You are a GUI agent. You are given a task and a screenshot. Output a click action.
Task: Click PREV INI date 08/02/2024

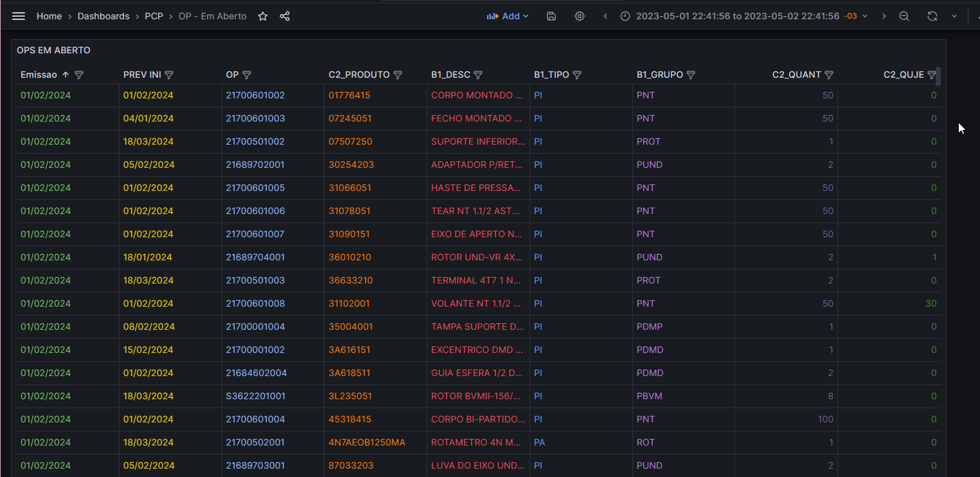pos(149,327)
